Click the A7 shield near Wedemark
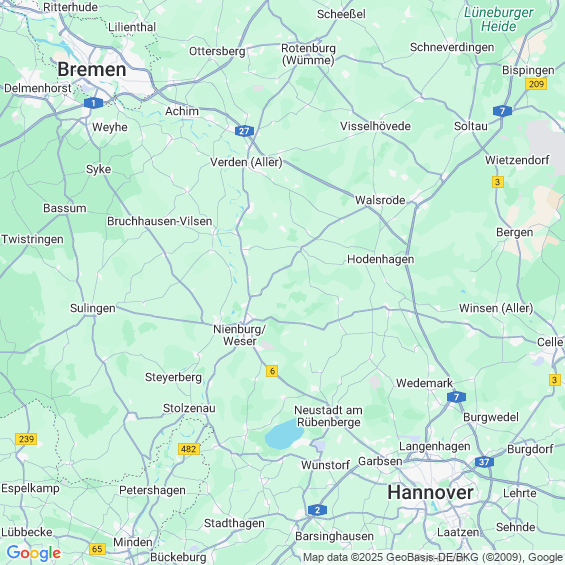Image resolution: width=565 pixels, height=565 pixels. pyautogui.click(x=456, y=397)
